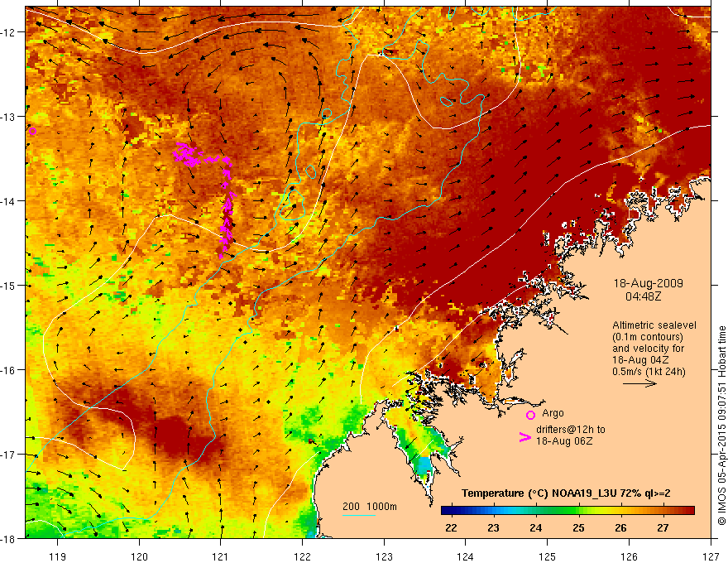Click the magenta drifter arrow legend symbol

point(524,436)
